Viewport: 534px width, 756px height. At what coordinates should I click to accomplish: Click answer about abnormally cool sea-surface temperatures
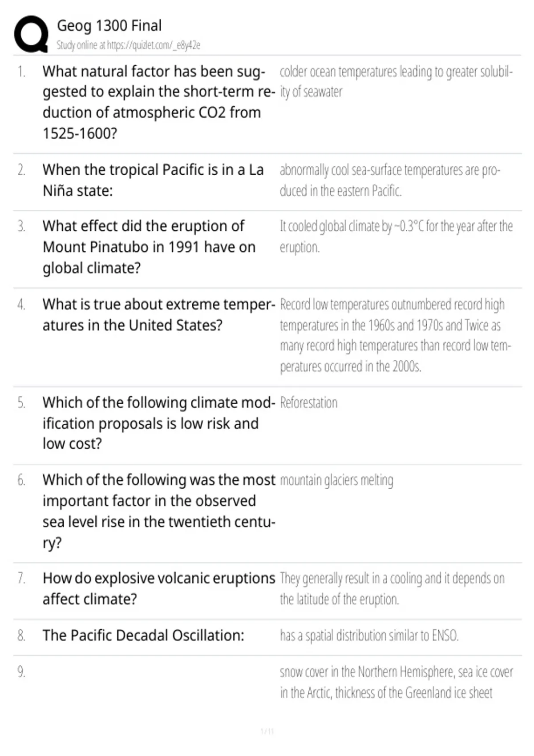[x=390, y=180]
